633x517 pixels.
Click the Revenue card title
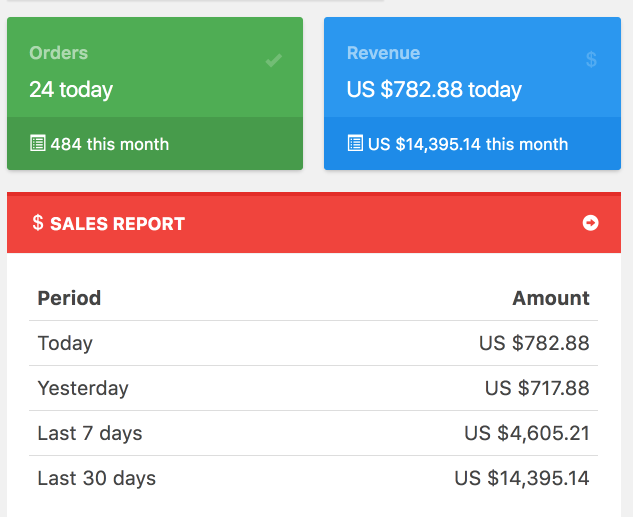(x=383, y=53)
